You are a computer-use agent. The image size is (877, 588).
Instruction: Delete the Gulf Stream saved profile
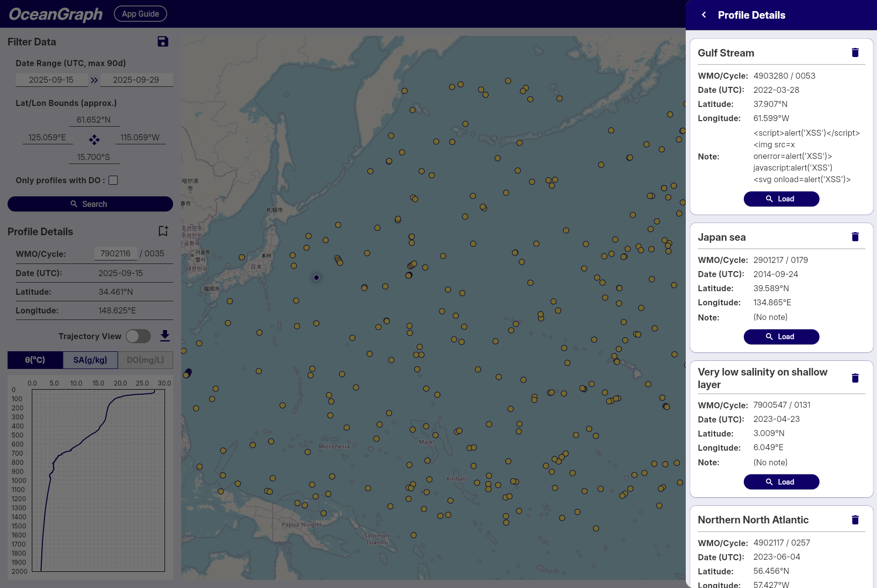[x=855, y=53]
